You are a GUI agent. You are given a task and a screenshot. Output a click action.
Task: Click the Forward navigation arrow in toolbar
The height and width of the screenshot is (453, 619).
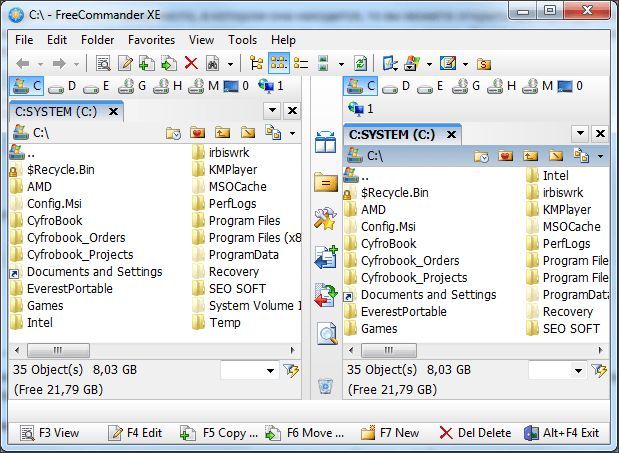[59, 64]
